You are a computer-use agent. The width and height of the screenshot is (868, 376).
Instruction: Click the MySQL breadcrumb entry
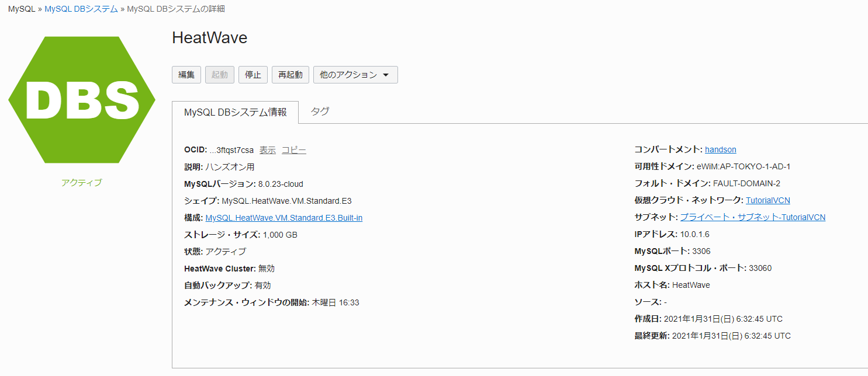[21, 9]
